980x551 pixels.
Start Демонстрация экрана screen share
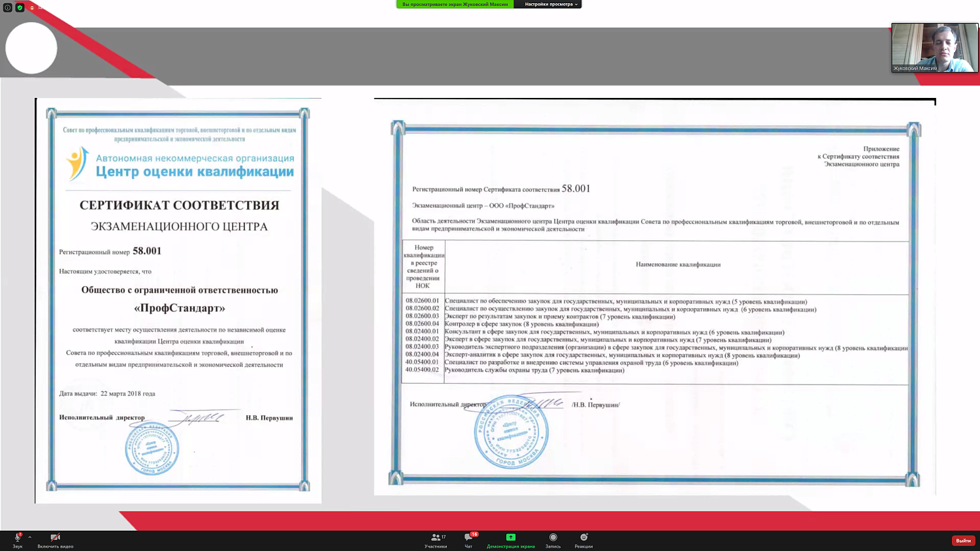(x=511, y=540)
